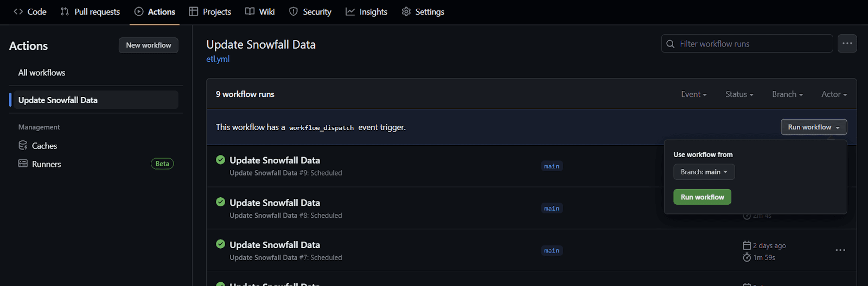Viewport: 868px width, 286px height.
Task: Click success checkmark on run #7
Action: point(220,244)
